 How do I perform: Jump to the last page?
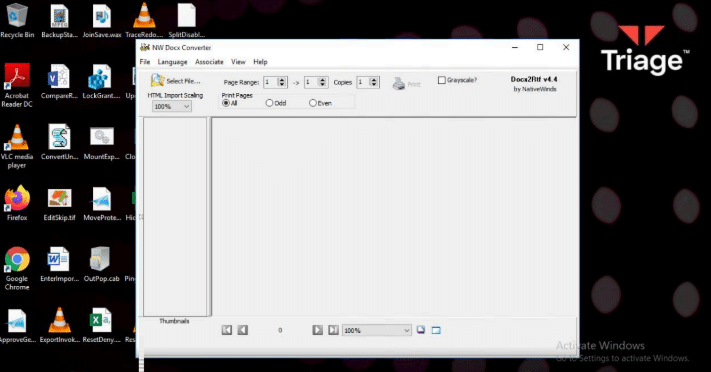click(333, 330)
